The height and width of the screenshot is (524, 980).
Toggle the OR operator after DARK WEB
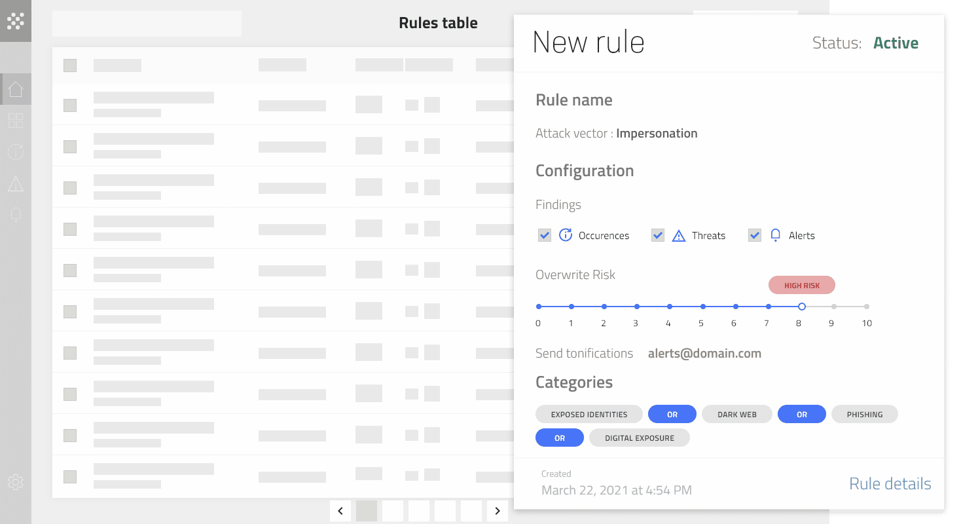(802, 415)
